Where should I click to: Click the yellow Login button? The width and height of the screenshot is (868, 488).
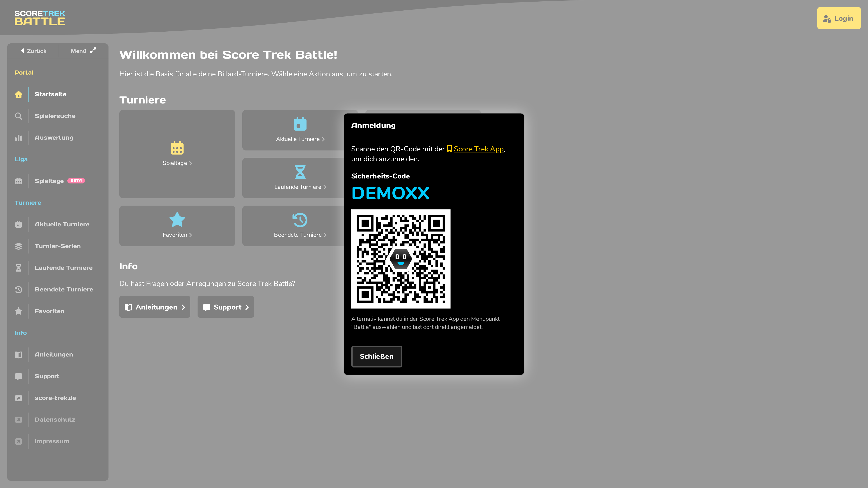(x=839, y=18)
